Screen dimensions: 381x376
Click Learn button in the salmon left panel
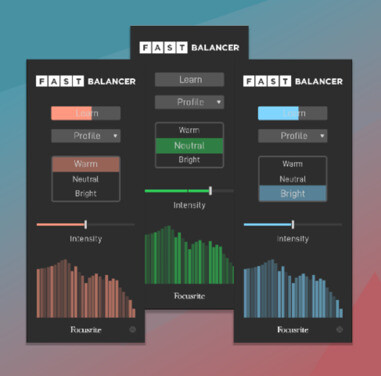pos(86,113)
